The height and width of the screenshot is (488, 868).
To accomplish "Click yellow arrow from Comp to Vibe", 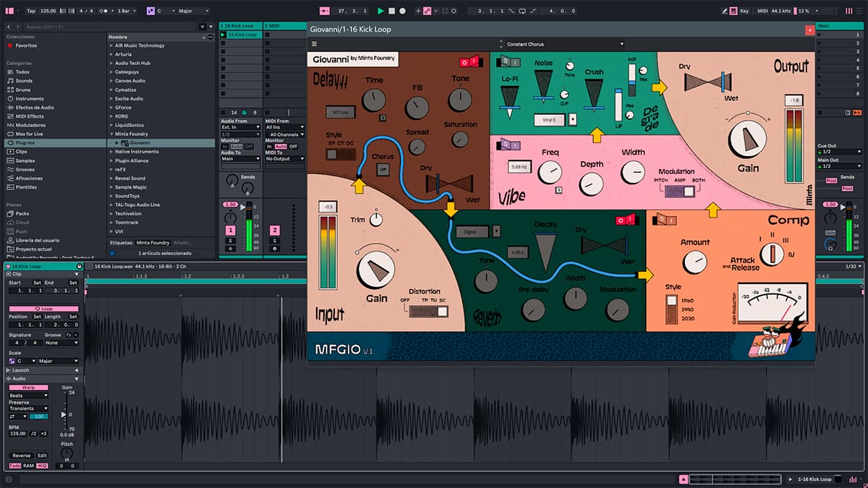I will (713, 210).
